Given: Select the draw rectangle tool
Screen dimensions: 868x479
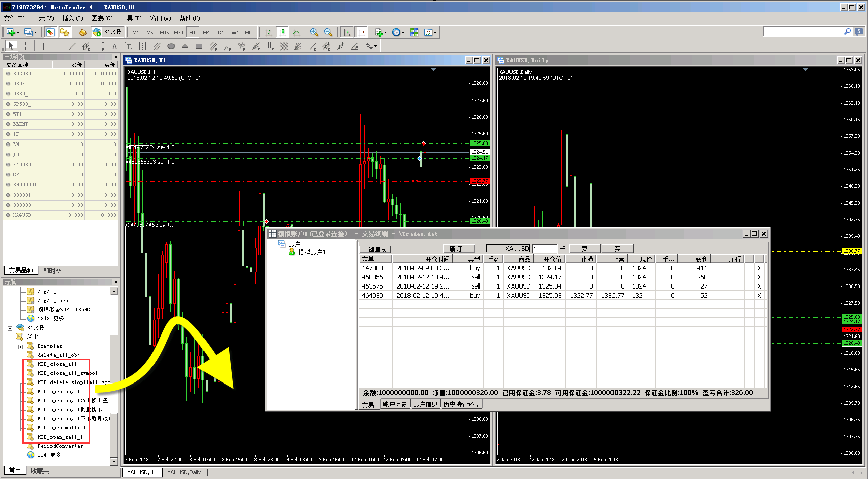Looking at the screenshot, I should click(x=199, y=46).
